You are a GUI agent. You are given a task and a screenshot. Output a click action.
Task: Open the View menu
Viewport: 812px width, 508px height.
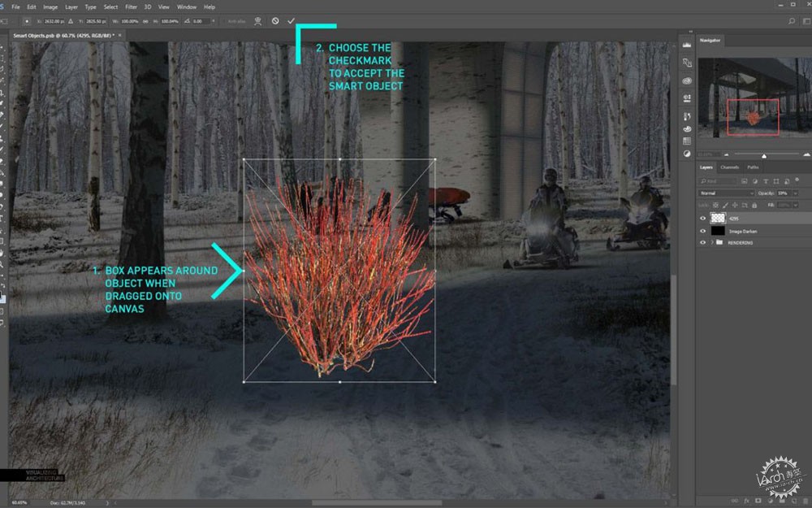pyautogui.click(x=164, y=7)
